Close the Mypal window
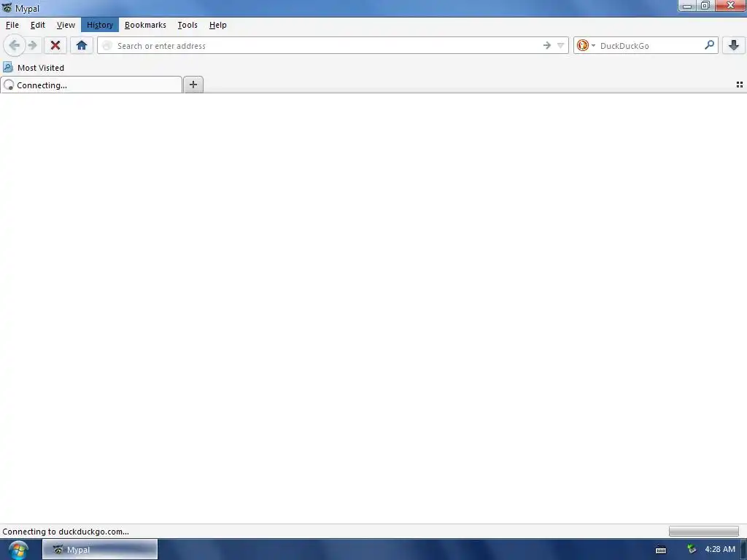Viewport: 747px width, 560px height. coord(731,6)
